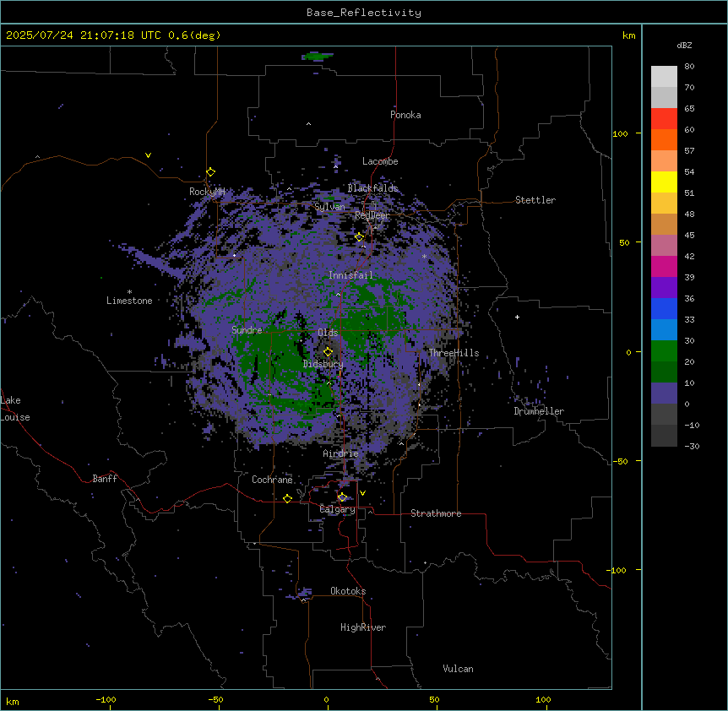Pick the slate purple 0-10 dBZ swatch

(664, 393)
